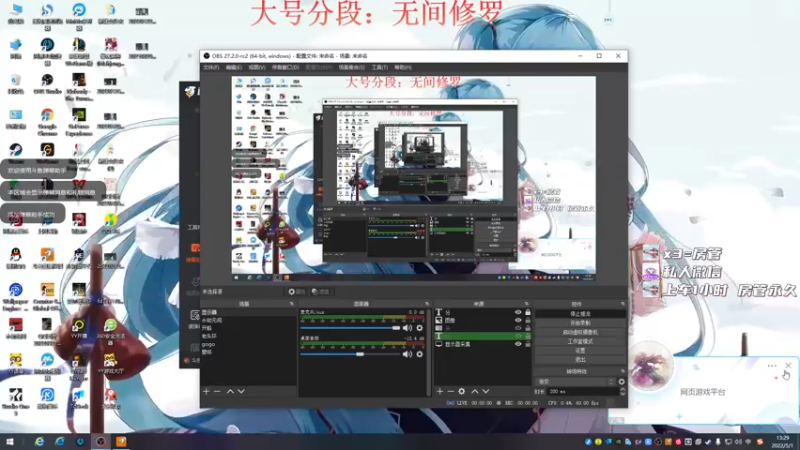Remove the selected source with minus icon
The image size is (800, 450).
coord(451,391)
